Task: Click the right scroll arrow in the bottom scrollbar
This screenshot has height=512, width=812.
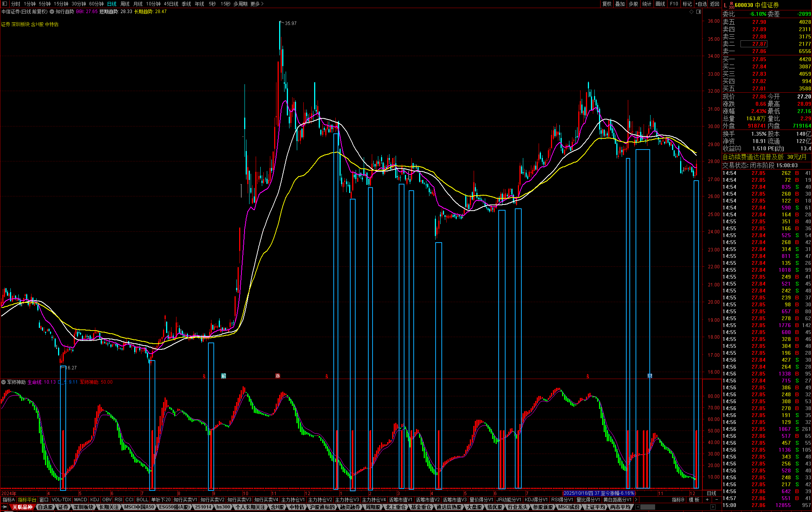Action: click(712, 507)
